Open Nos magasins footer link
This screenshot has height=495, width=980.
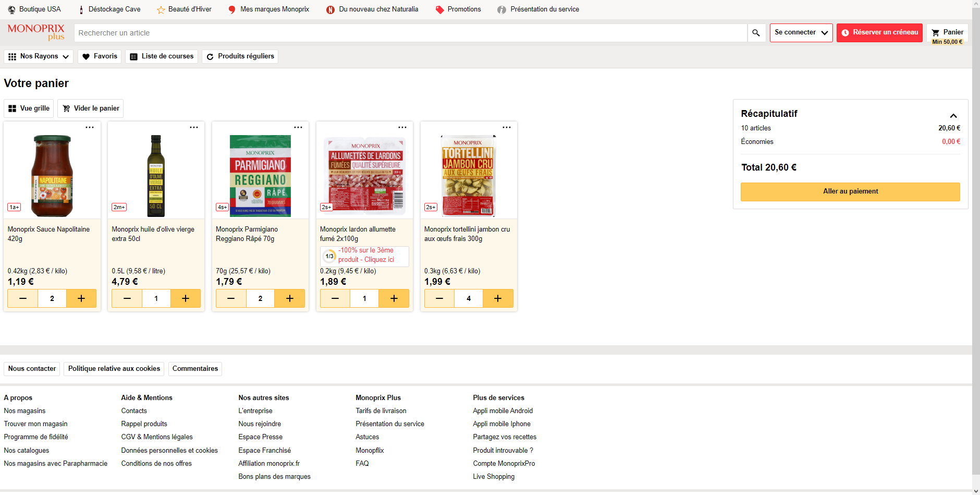coord(24,411)
